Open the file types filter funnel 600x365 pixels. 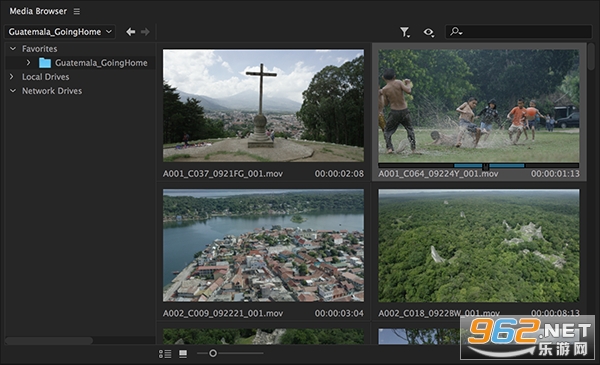point(405,32)
